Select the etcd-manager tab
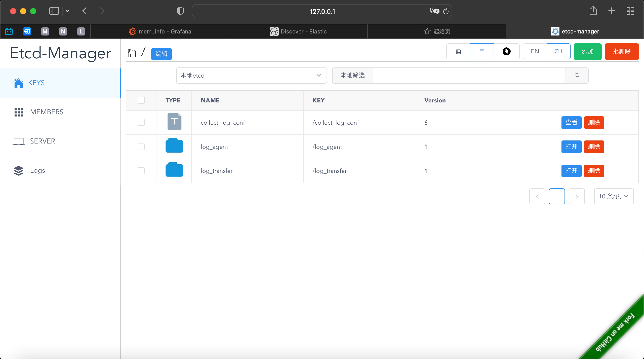 pyautogui.click(x=575, y=31)
